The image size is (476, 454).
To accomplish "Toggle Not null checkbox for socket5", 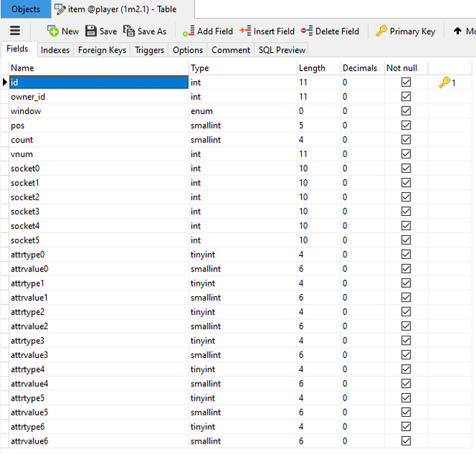I will click(x=406, y=240).
